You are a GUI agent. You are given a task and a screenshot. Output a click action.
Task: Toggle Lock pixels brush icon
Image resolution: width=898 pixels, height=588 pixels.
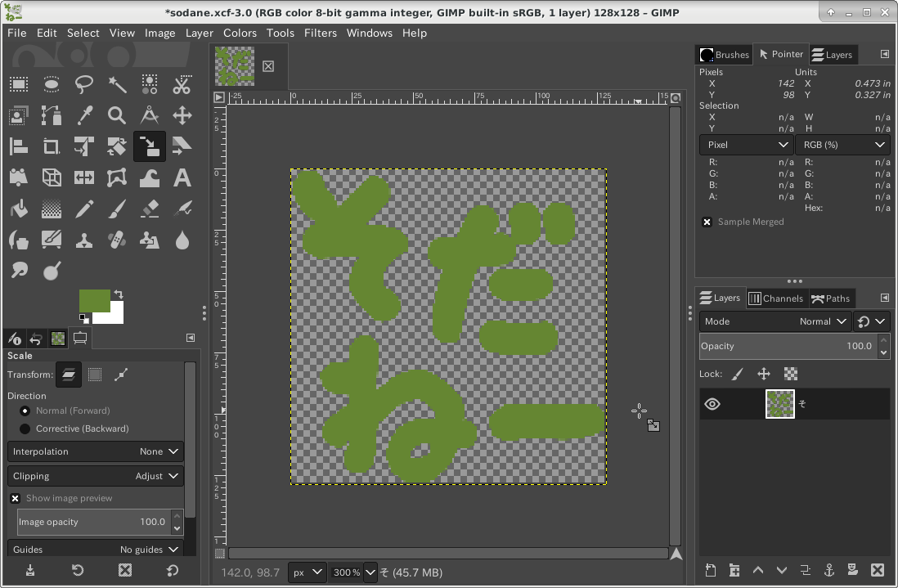[737, 374]
